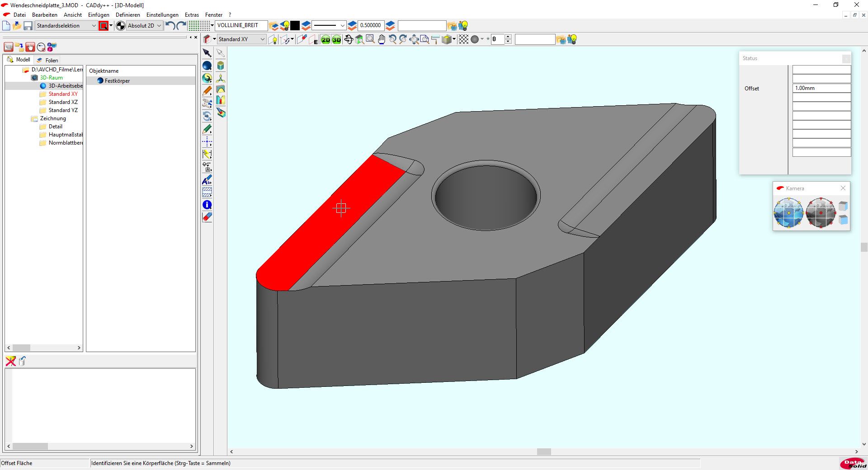
Task: Switch to the Modell tab
Action: pyautogui.click(x=19, y=60)
